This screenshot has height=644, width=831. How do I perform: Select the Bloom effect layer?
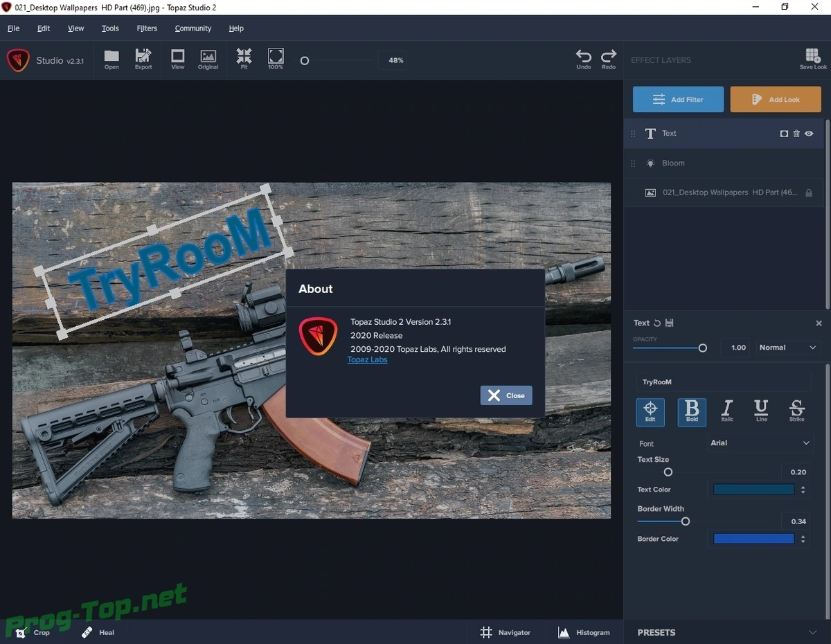(724, 163)
